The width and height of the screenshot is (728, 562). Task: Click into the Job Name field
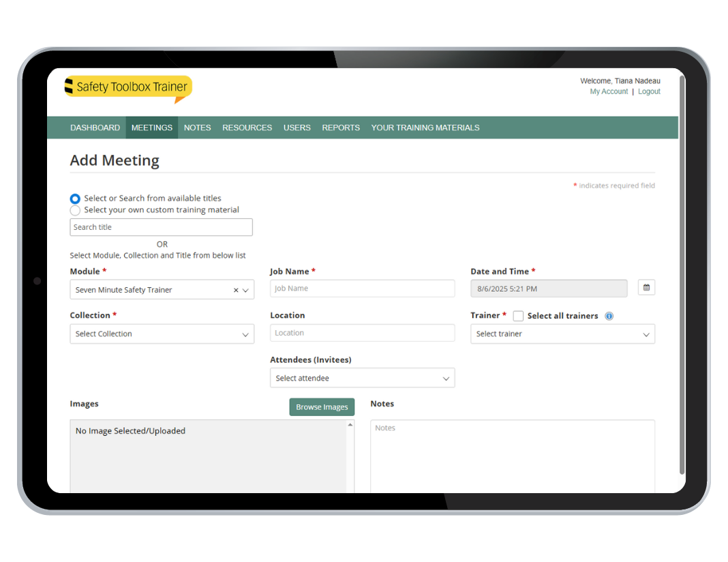(x=362, y=289)
